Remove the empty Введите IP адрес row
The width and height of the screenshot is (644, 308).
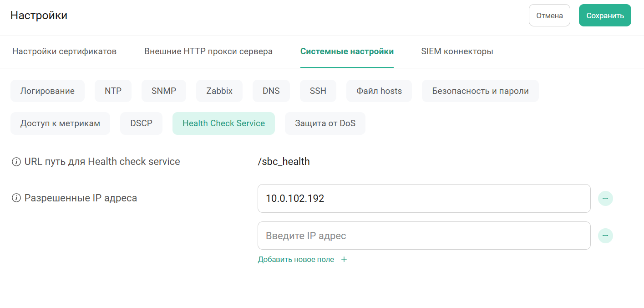605,236
